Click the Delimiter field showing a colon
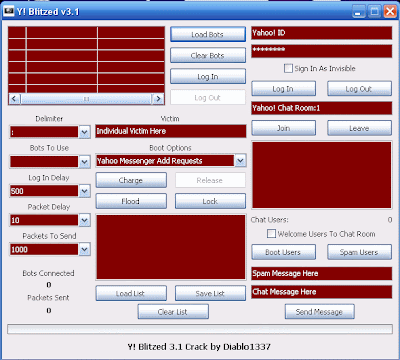Image resolution: width=400 pixels, height=360 pixels. (x=44, y=132)
